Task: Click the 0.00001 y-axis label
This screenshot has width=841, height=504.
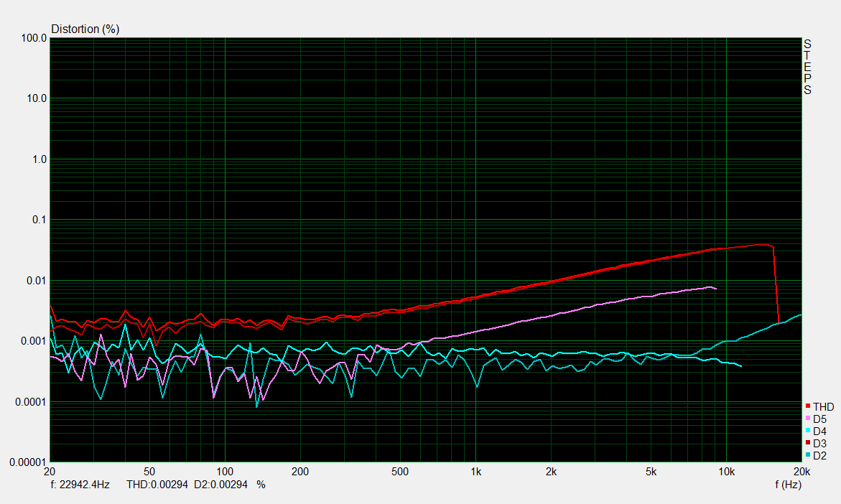Action: point(29,462)
